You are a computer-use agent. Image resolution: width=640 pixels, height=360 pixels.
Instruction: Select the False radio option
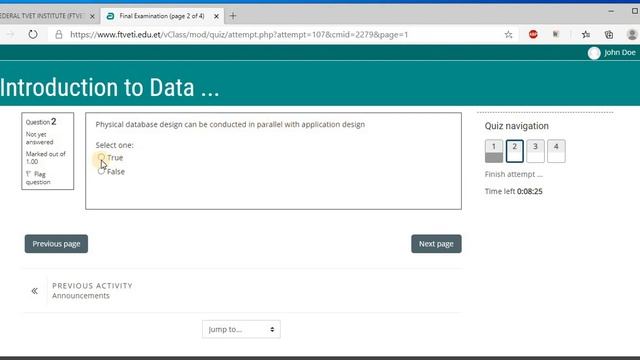coord(101,171)
